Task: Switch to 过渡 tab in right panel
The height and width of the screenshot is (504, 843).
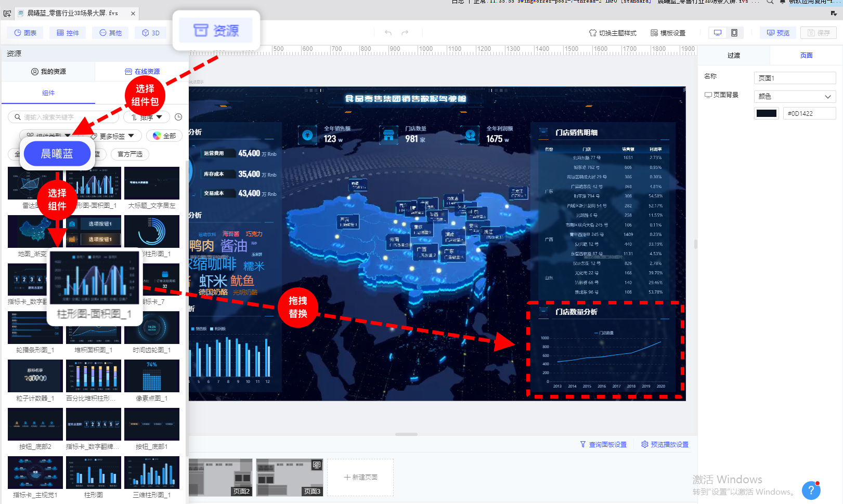Action: (734, 55)
